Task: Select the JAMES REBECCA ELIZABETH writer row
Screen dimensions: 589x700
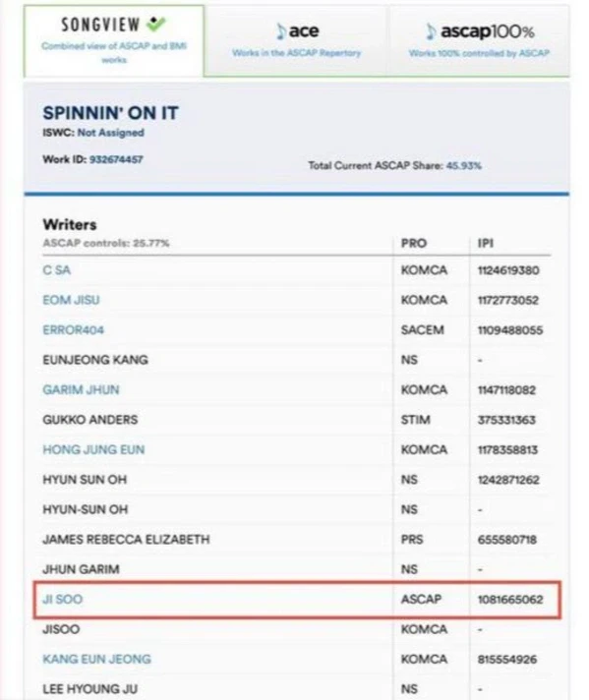Action: coord(297,540)
